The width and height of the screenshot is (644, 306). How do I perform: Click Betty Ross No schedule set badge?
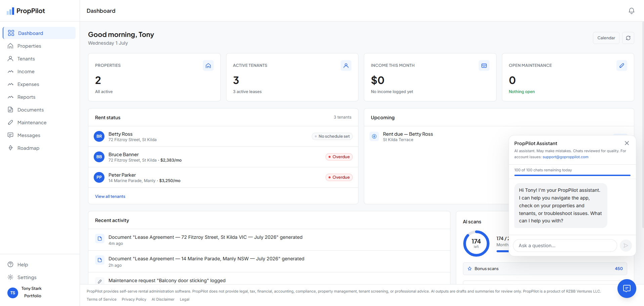332,136
